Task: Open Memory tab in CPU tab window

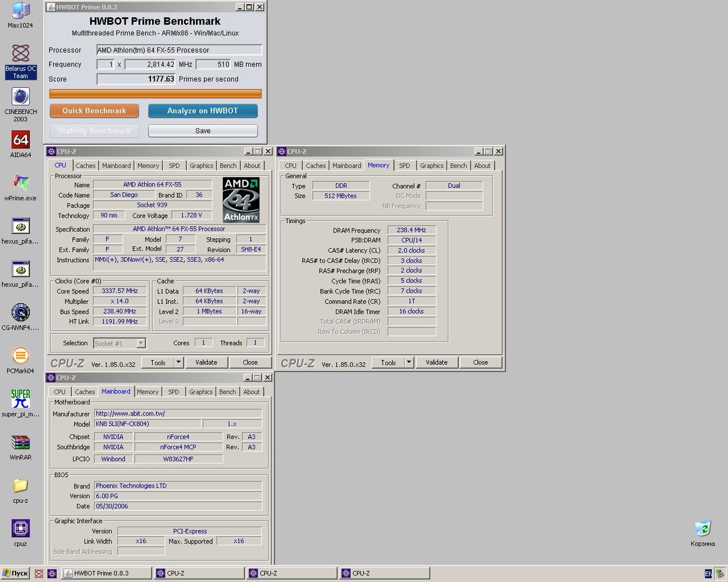Action: [148, 166]
